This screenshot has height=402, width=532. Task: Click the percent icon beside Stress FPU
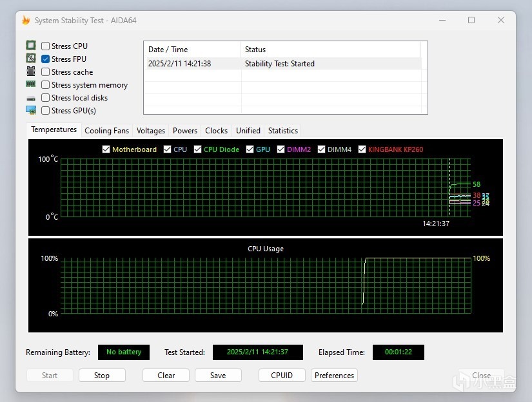(x=31, y=58)
